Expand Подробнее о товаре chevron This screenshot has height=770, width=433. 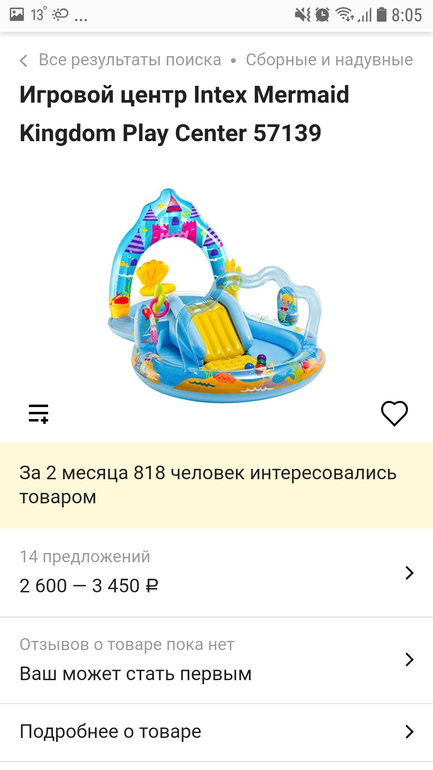[409, 732]
